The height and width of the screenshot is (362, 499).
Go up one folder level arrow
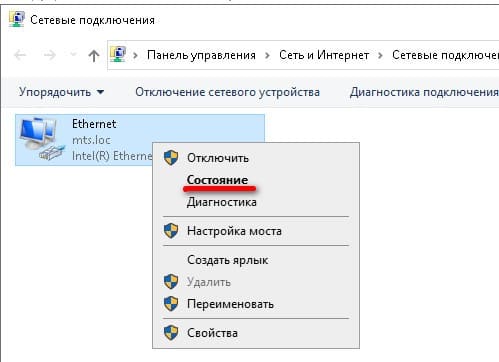coord(94,55)
